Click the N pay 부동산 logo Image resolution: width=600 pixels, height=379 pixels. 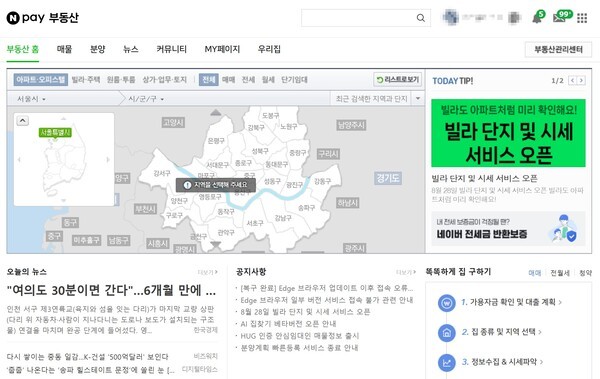[42, 18]
